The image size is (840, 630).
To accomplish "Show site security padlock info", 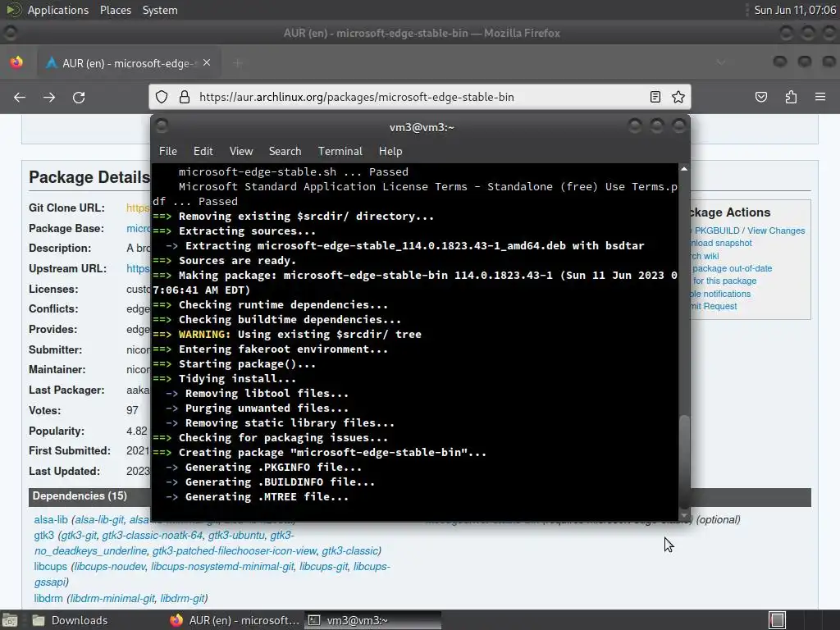I will tap(185, 97).
